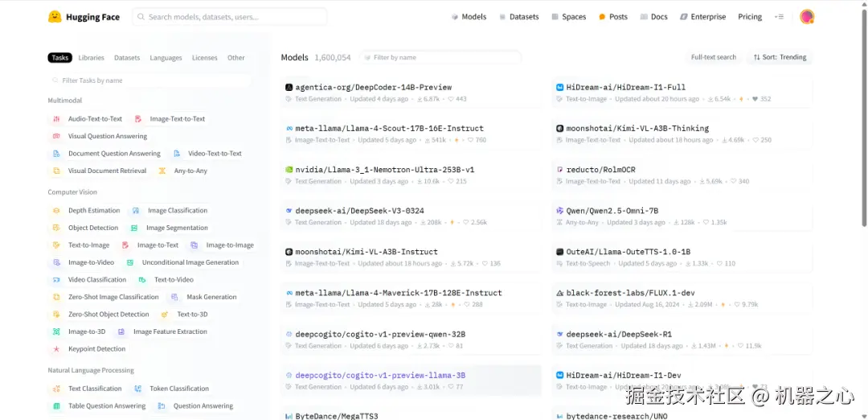Select the Tasks filter tab
This screenshot has height=420, width=868.
(59, 58)
